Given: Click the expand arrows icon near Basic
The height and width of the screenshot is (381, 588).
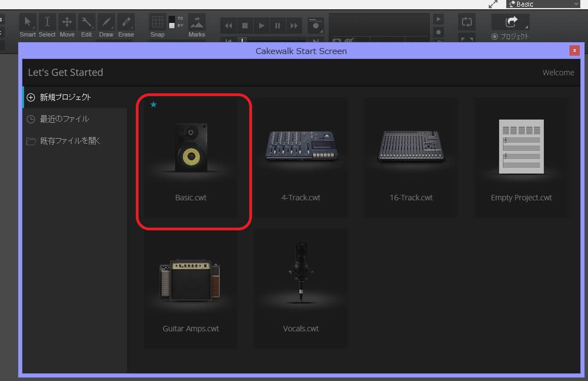Looking at the screenshot, I should coord(493,4).
